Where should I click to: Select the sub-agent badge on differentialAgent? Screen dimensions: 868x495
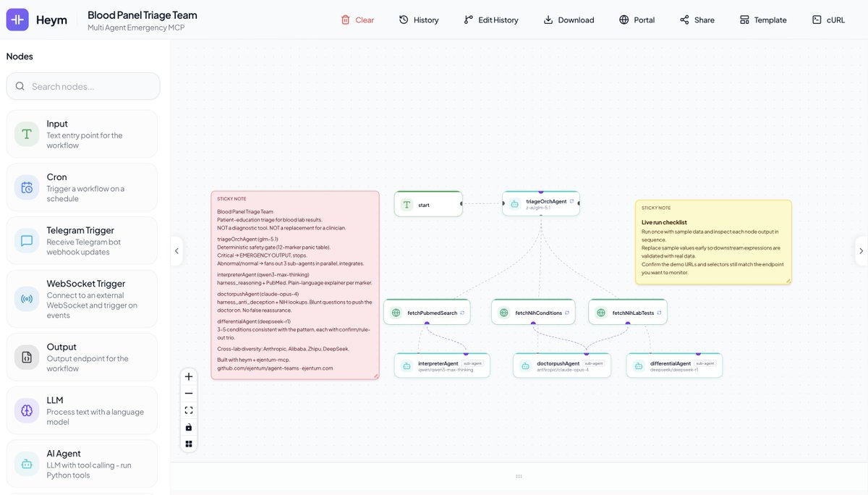pyautogui.click(x=705, y=363)
